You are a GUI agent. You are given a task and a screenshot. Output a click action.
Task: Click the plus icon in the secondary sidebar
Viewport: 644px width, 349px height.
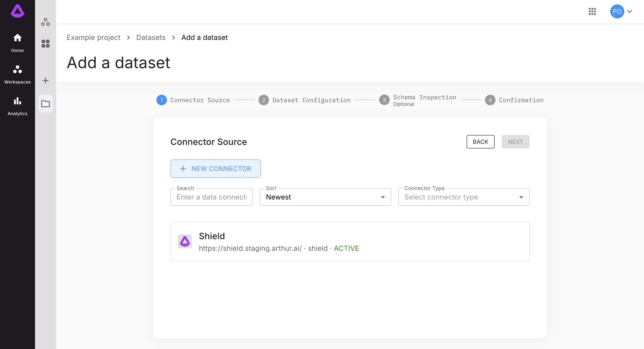point(46,80)
